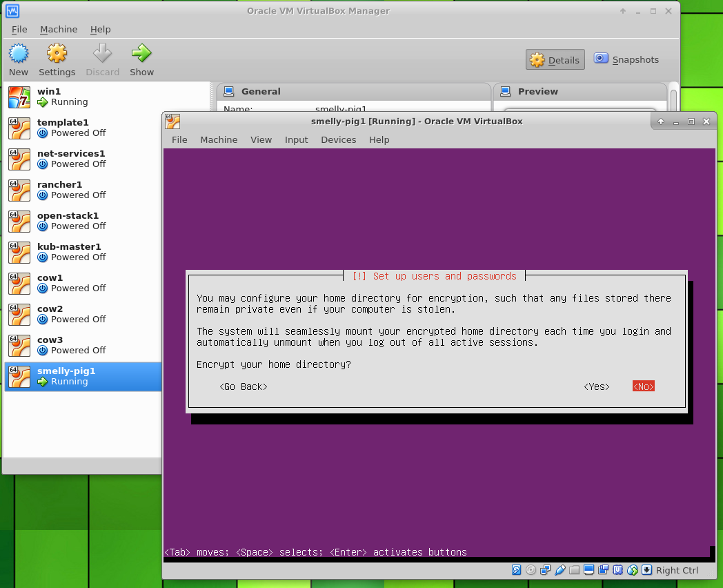Click 'Encrypt your home directory?' prompt text
Viewport: 723px width, 588px height.
click(x=274, y=364)
